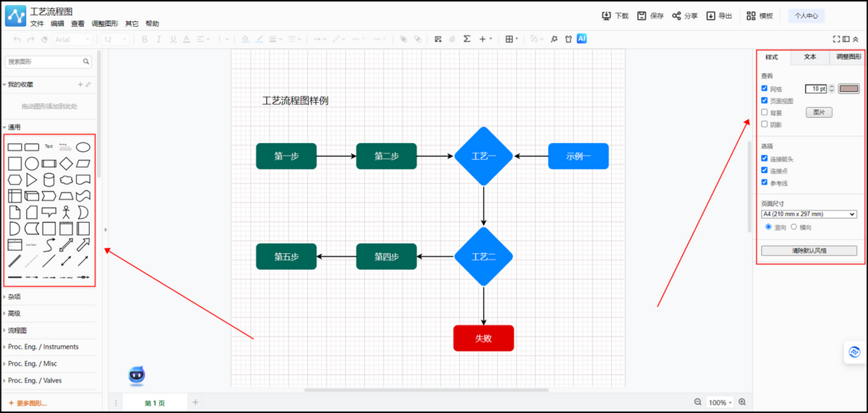The image size is (868, 413).
Task: Toggle the 连接点 checkbox
Action: 765,171
